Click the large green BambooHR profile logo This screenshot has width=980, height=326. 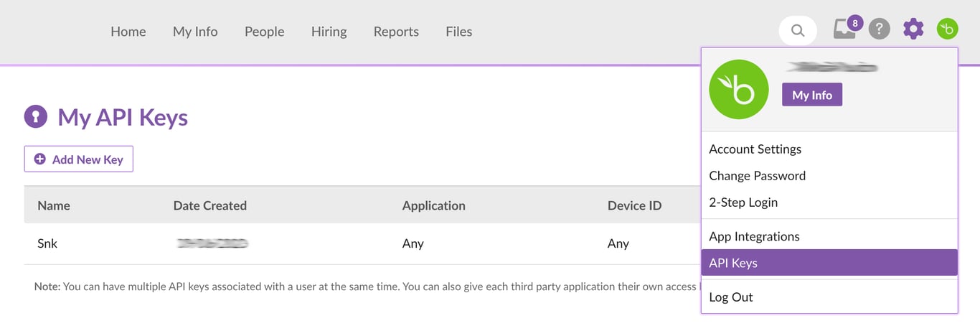[738, 90]
